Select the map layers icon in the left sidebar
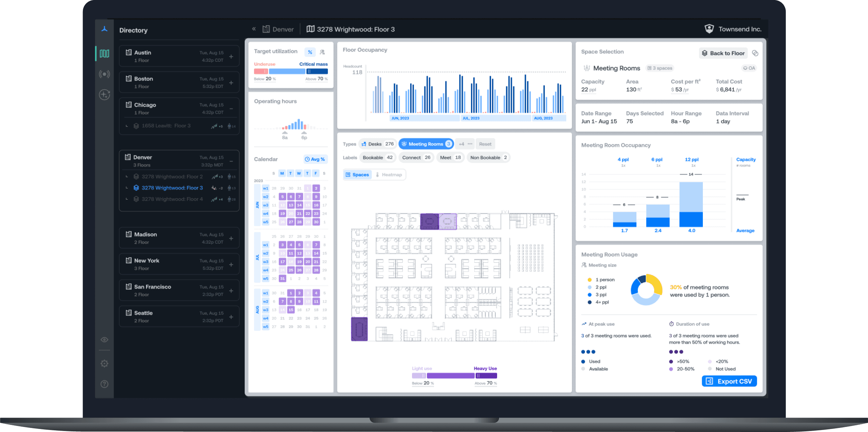868x432 pixels. [x=104, y=53]
